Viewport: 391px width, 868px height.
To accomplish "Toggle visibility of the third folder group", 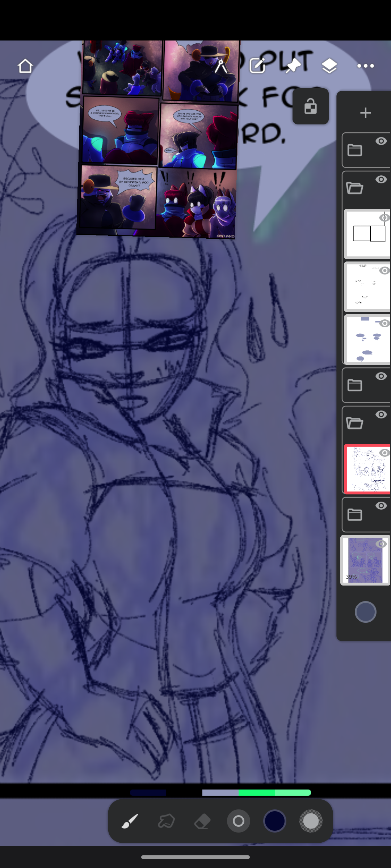I will coord(381,376).
